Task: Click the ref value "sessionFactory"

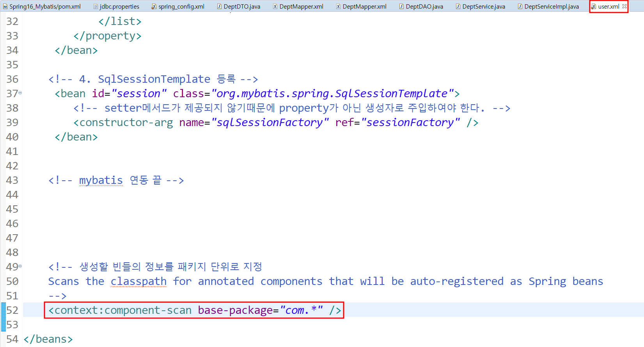Action: point(410,123)
